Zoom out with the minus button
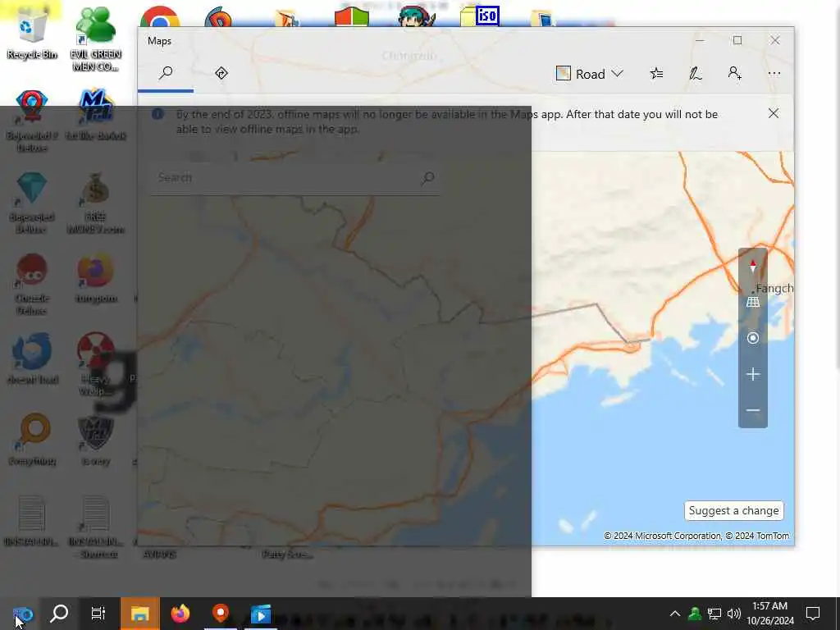 tap(753, 410)
